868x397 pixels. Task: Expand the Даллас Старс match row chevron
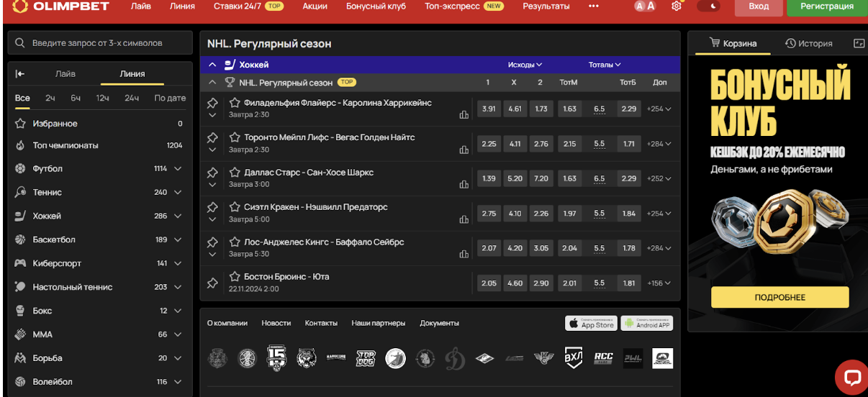212,185
